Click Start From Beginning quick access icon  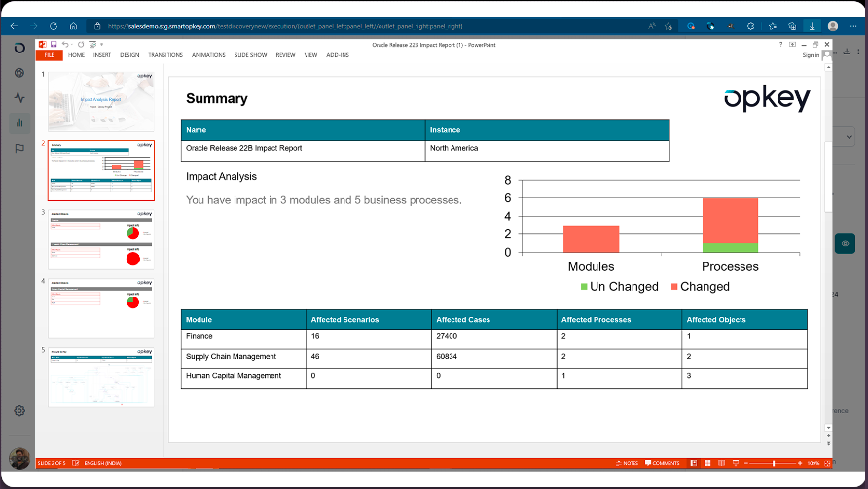tap(92, 45)
